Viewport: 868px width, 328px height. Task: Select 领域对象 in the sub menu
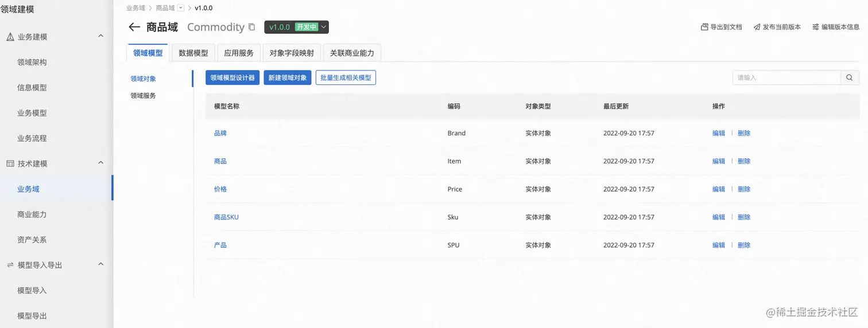[x=143, y=79]
